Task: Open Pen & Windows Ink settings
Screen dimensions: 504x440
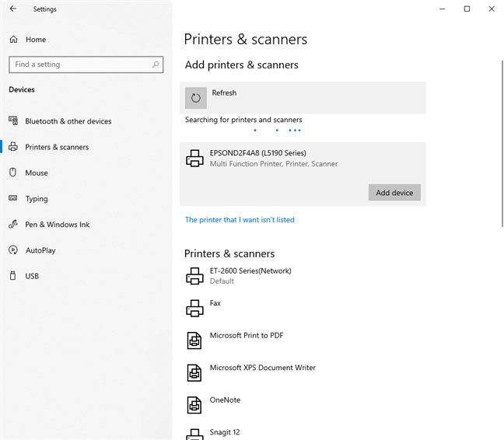Action: coord(57,225)
